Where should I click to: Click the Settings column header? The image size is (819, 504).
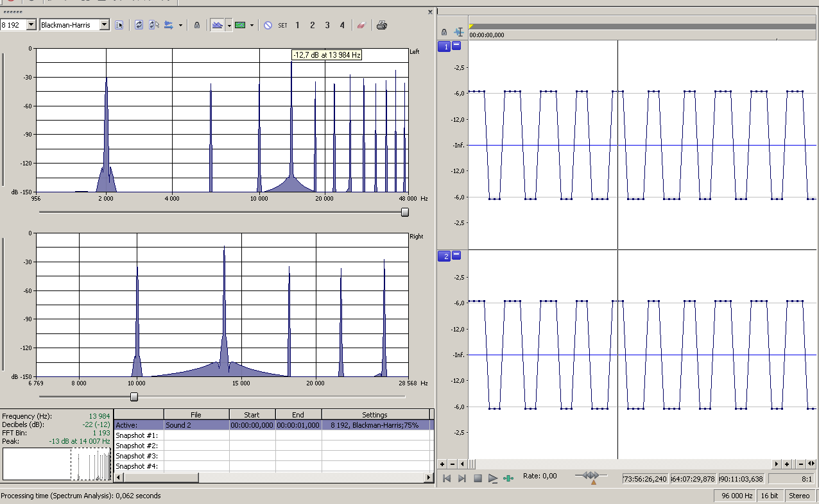coord(374,415)
